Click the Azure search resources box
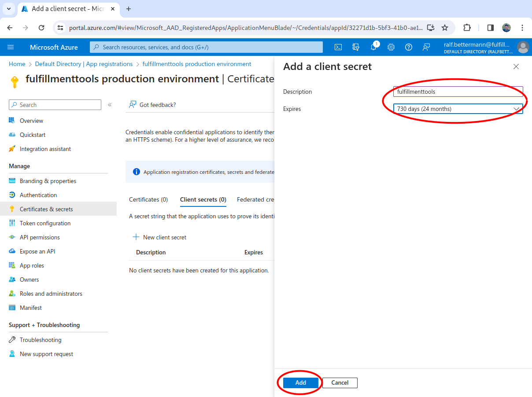Viewport: 532px width, 397px height. (x=206, y=47)
